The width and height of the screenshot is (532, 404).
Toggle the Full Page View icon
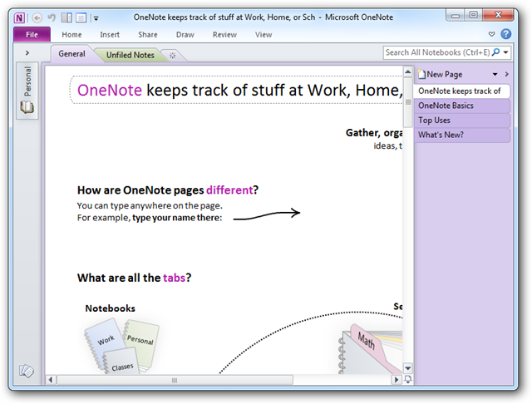81,17
